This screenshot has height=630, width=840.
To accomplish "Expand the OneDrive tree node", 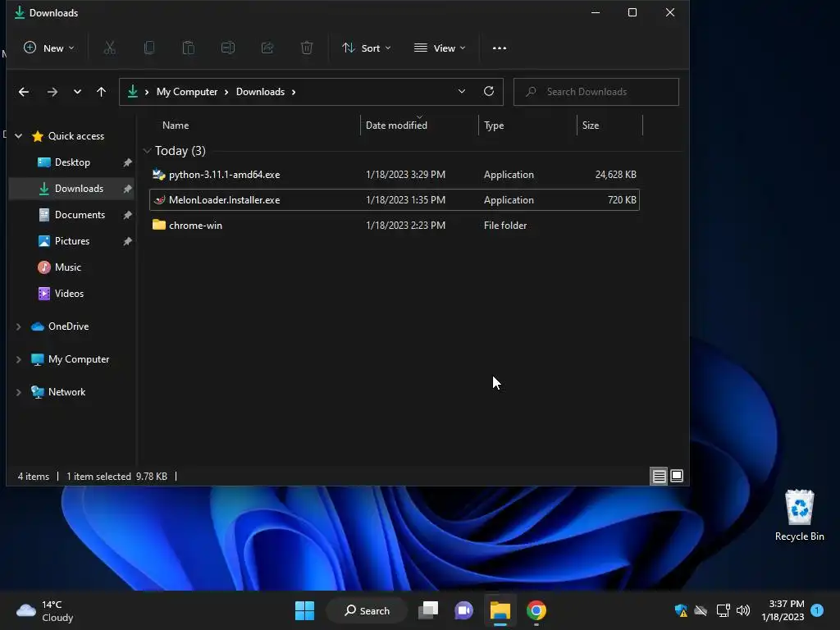I will pos(19,326).
